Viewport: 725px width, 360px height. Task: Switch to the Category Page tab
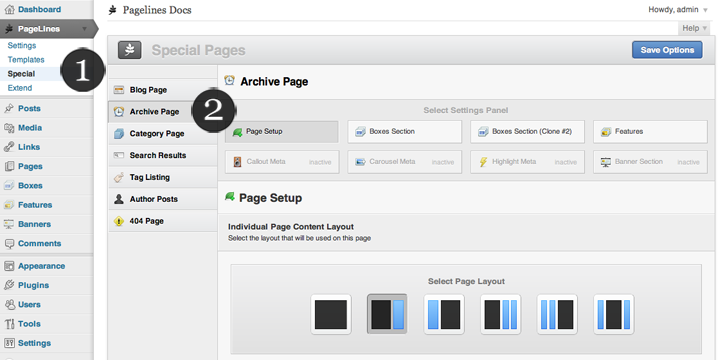click(x=163, y=134)
